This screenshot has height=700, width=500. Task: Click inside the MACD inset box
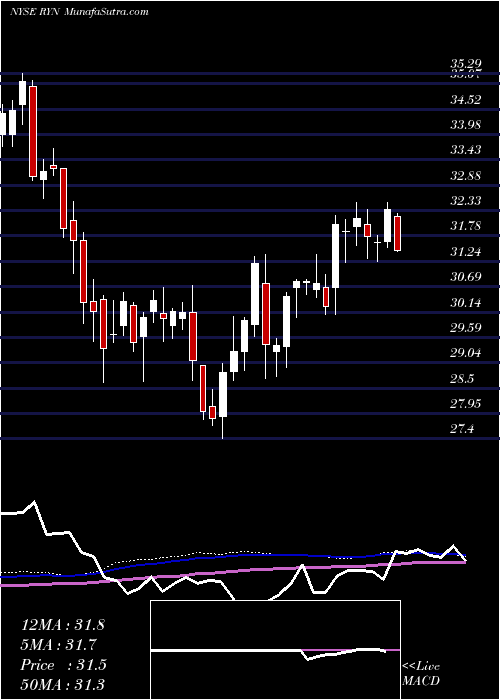click(x=275, y=650)
